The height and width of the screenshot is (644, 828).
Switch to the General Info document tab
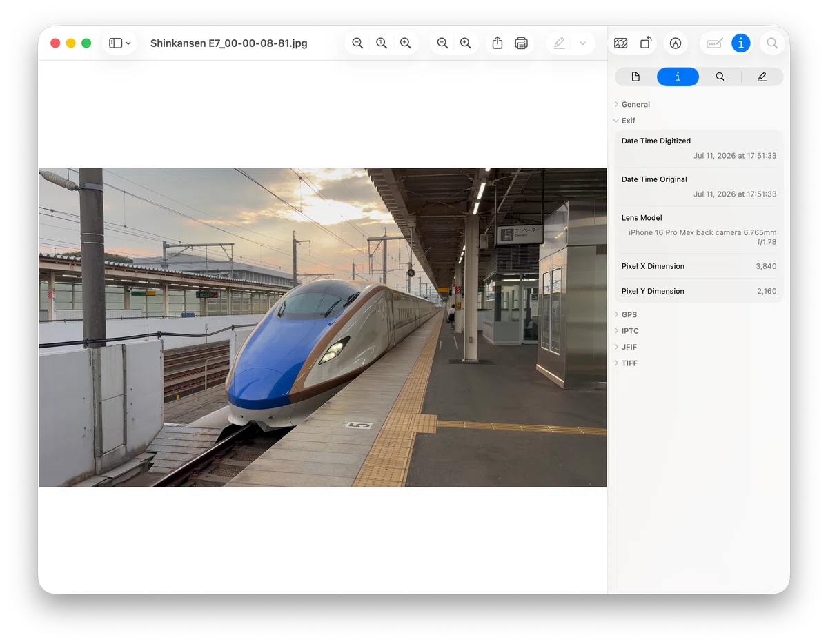point(635,77)
